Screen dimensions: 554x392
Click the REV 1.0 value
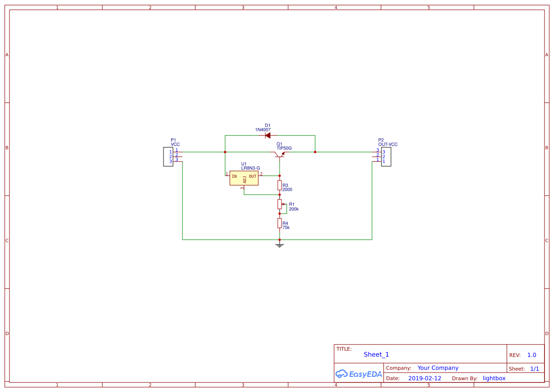tap(532, 355)
